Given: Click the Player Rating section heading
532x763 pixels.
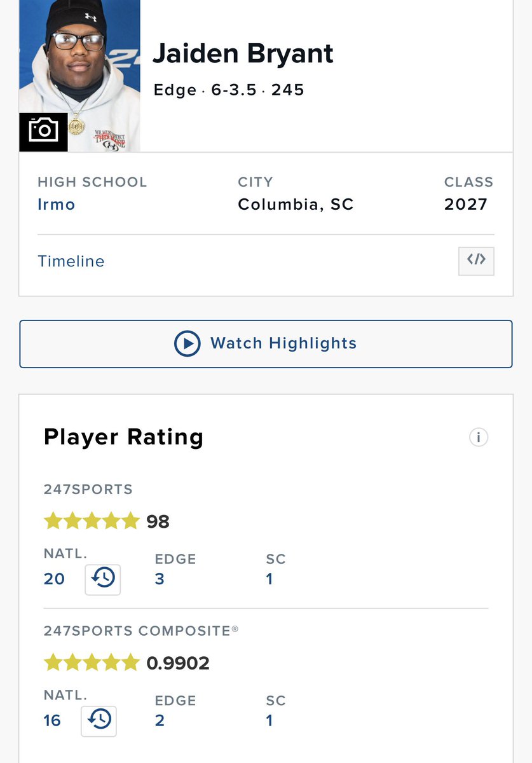Looking at the screenshot, I should coord(123,437).
